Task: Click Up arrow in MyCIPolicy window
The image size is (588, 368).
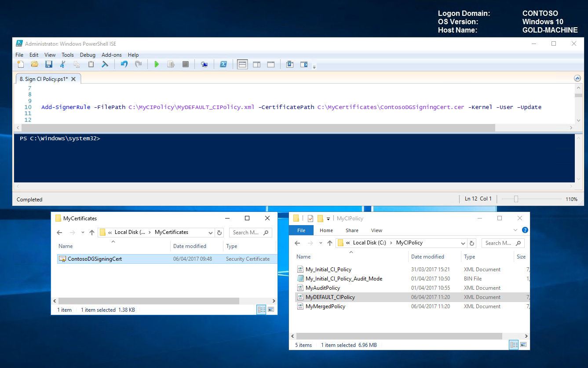Action: [330, 243]
